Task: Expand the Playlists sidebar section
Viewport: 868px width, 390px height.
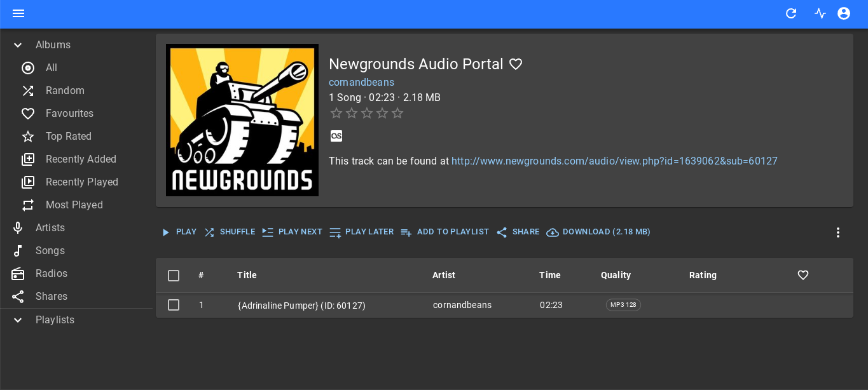Action: pyautogui.click(x=18, y=320)
